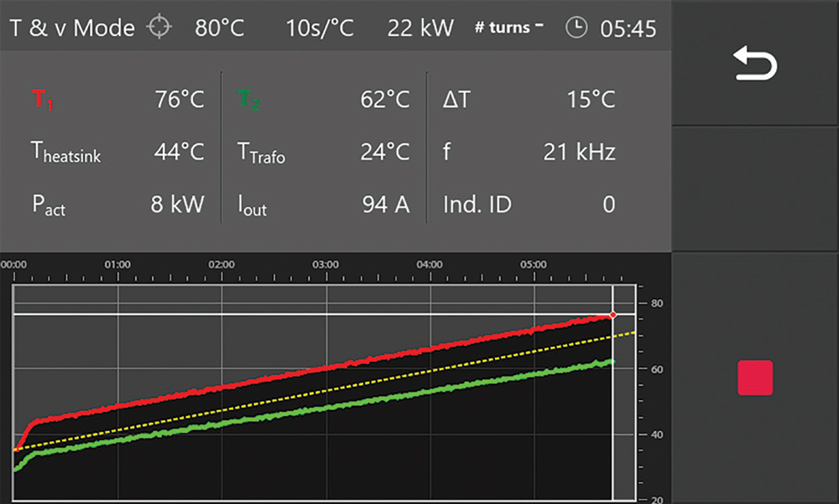
Task: Select the T & v Mode label
Action: [x=72, y=28]
